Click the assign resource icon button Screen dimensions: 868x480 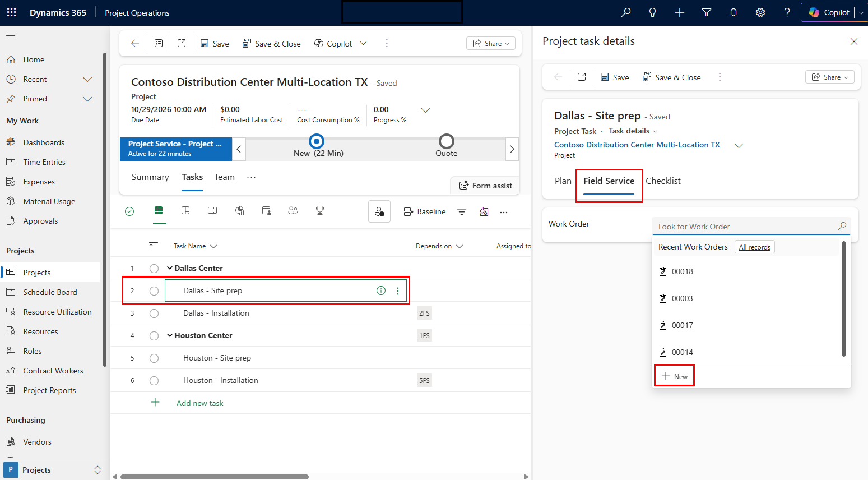(x=379, y=211)
